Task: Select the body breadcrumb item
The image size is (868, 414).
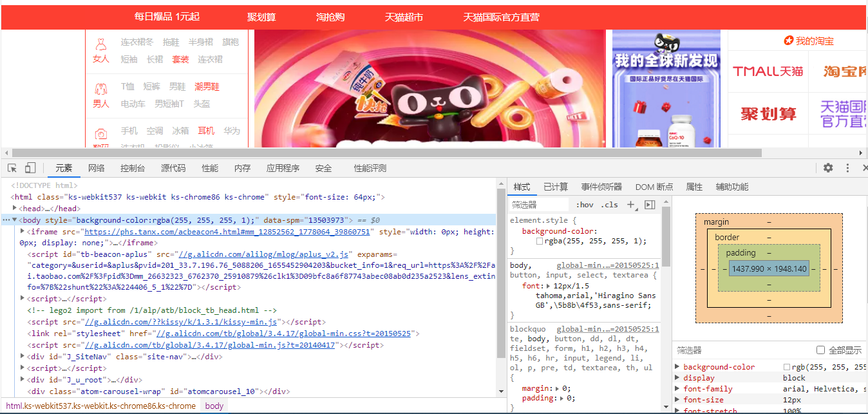Action: [x=214, y=406]
